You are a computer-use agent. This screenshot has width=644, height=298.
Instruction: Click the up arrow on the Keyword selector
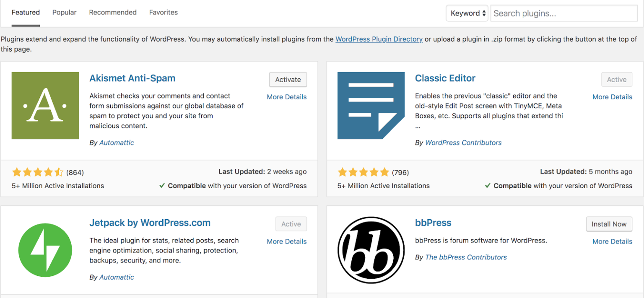[483, 11]
